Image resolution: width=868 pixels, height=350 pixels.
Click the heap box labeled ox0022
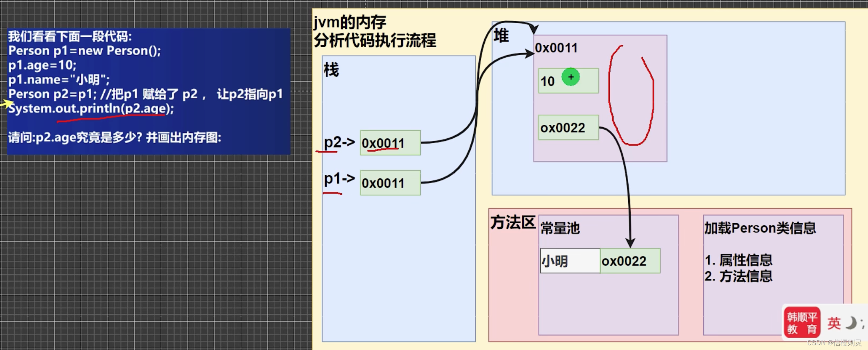pos(569,128)
